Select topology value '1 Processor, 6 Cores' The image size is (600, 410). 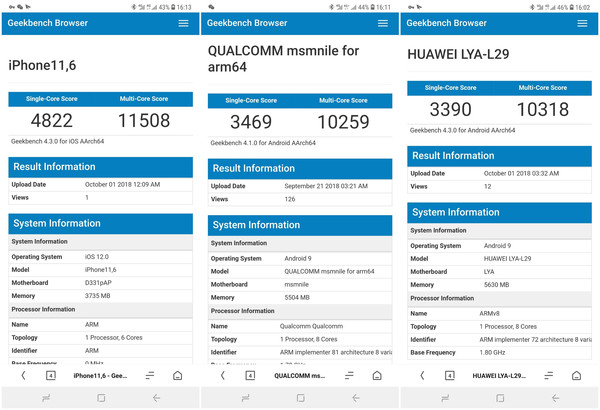[x=114, y=338]
